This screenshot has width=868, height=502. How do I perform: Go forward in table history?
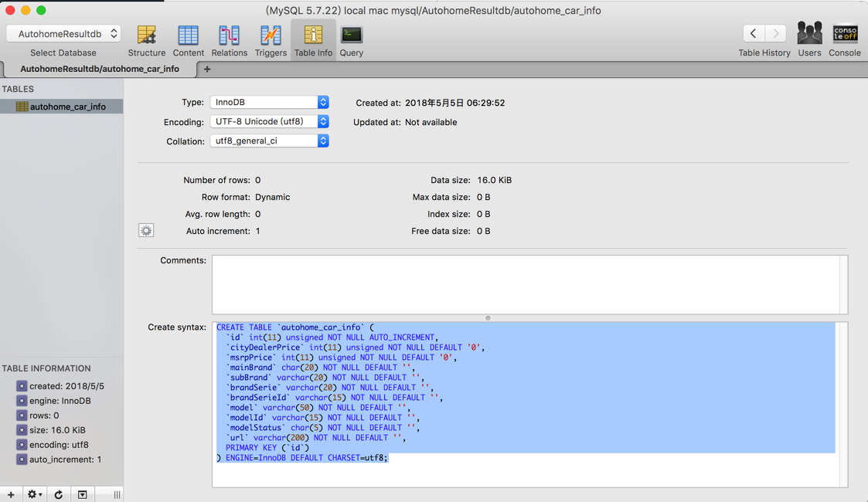(x=775, y=34)
